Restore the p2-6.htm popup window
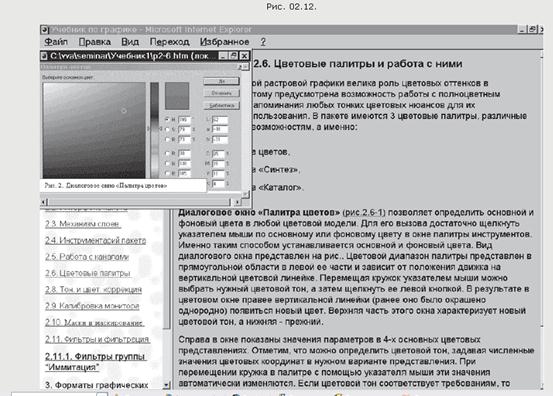The width and height of the screenshot is (553, 396). coord(233,56)
